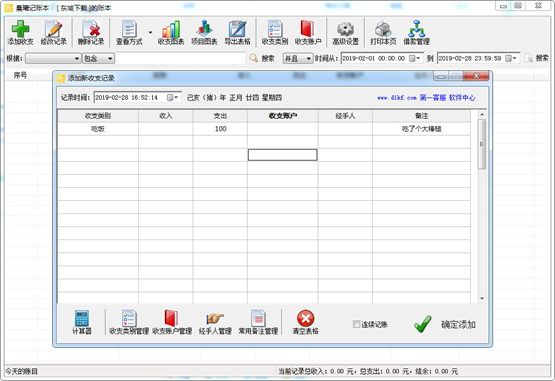Open 高级设置 gear settings

coord(345,33)
